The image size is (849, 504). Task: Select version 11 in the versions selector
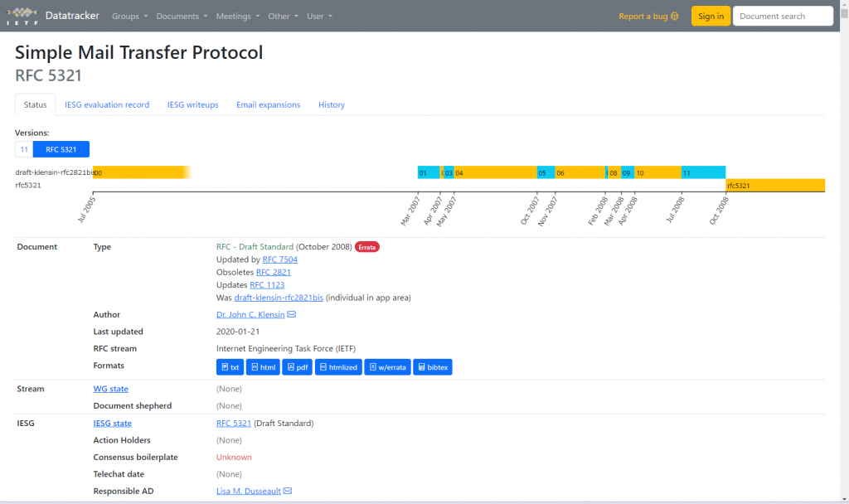coord(23,149)
